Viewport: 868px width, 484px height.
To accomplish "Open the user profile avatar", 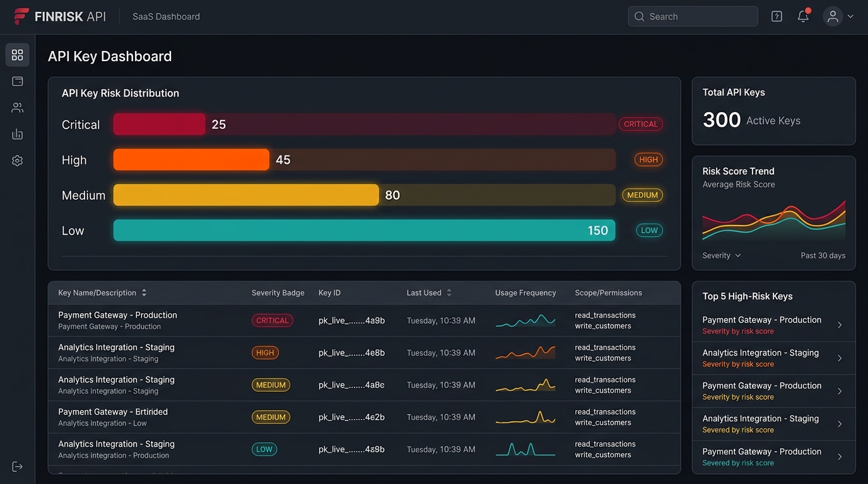I will tap(833, 16).
